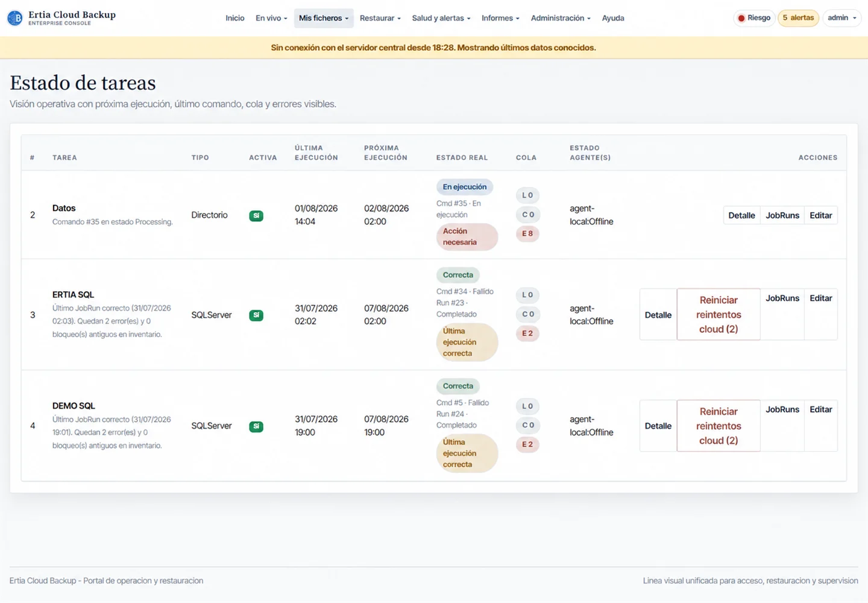
Task: Select the DEMO SQL task name
Action: [x=74, y=406]
